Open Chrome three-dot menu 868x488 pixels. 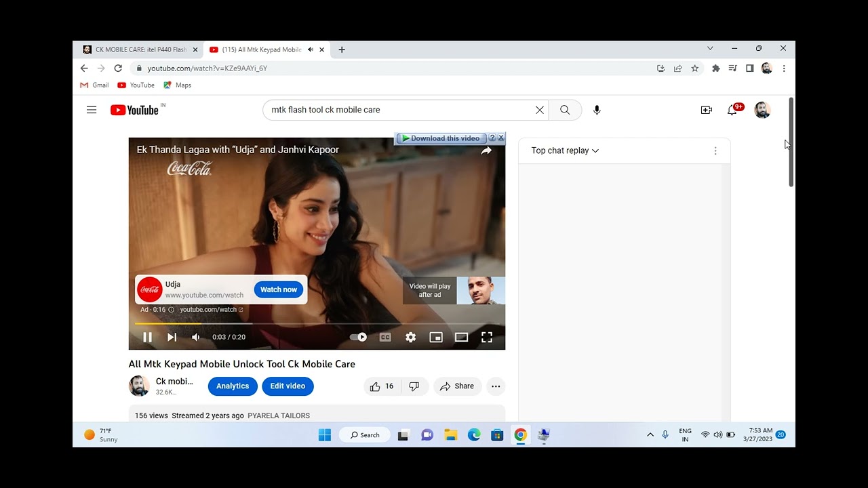point(784,68)
